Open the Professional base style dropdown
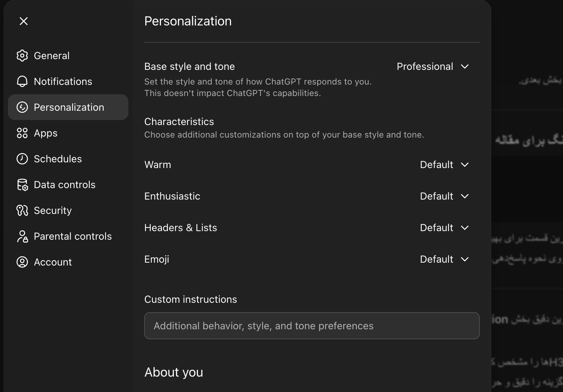 pyautogui.click(x=433, y=66)
